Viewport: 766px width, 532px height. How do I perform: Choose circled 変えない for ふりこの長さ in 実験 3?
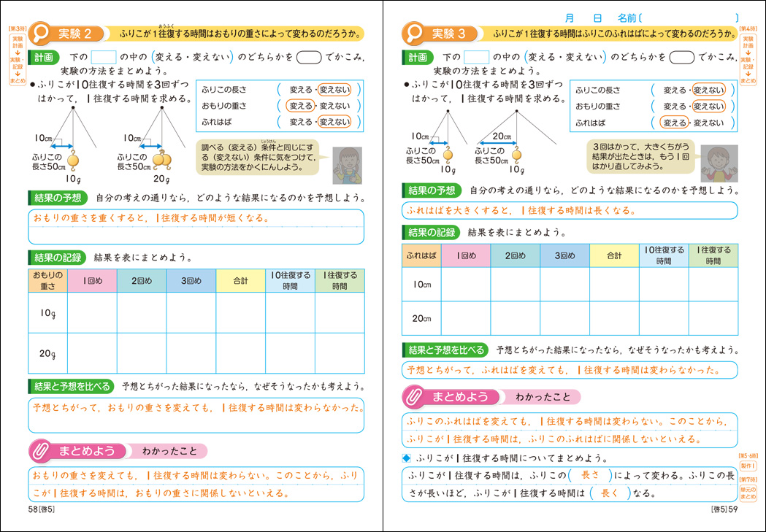coord(708,90)
